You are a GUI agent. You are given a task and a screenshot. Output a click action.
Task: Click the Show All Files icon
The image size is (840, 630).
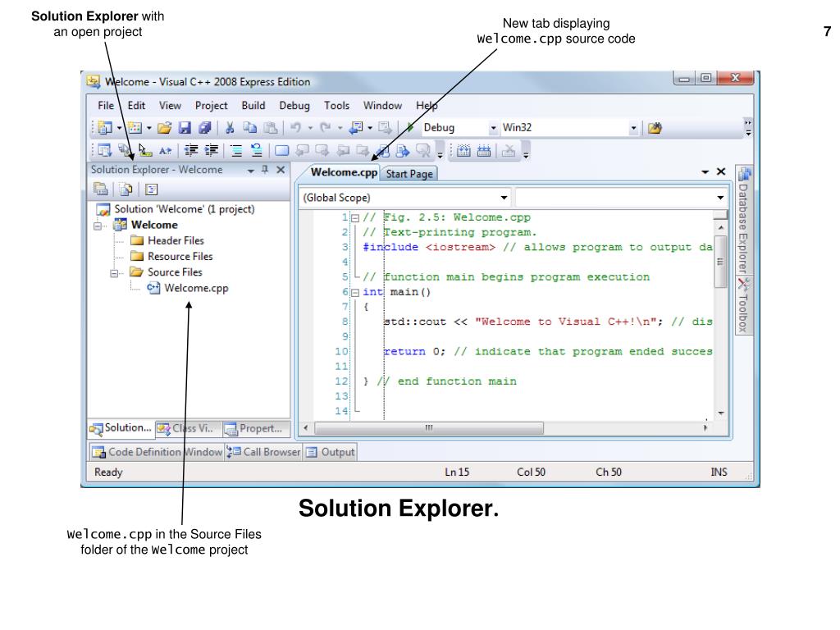(x=126, y=189)
